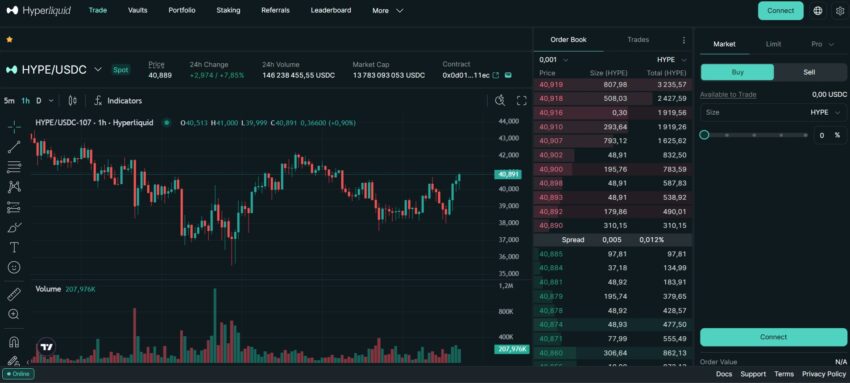Open the candlestick chart type selector
This screenshot has width=850, height=383.
(x=73, y=101)
